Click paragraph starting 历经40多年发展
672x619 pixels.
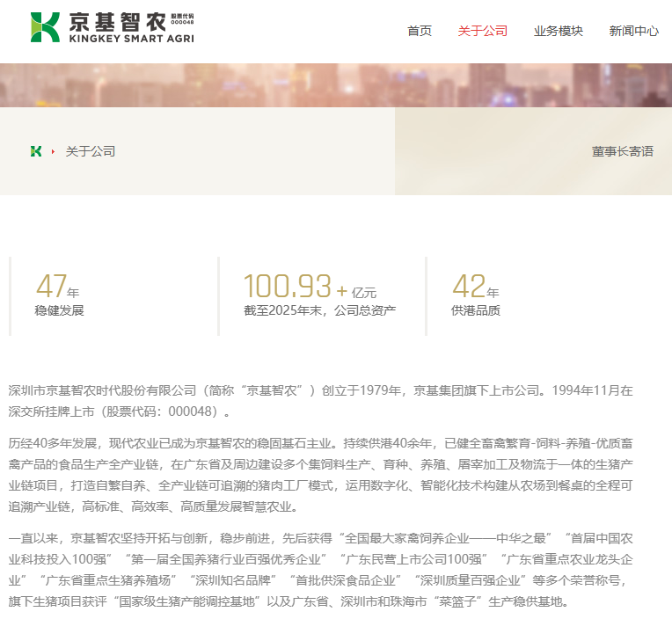(x=320, y=475)
